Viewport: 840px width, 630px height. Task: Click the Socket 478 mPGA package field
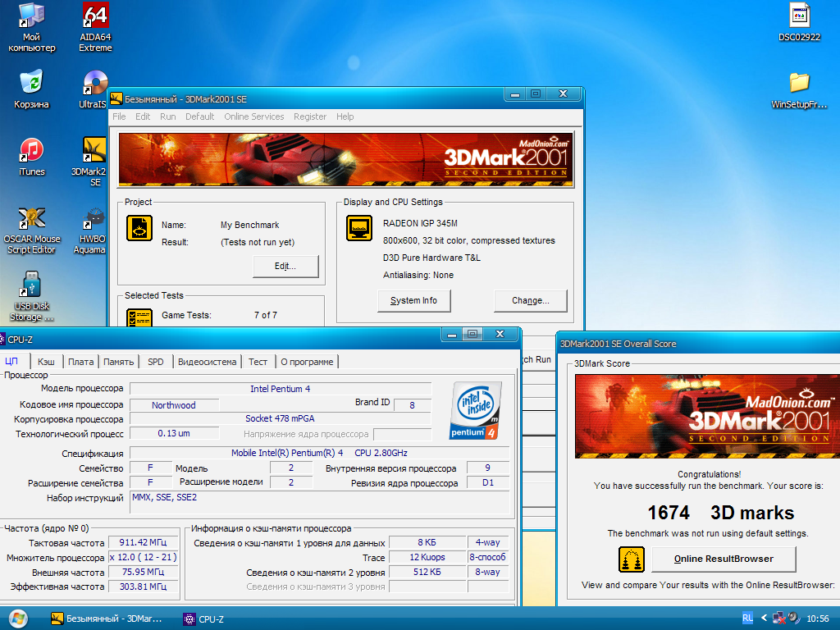click(281, 418)
